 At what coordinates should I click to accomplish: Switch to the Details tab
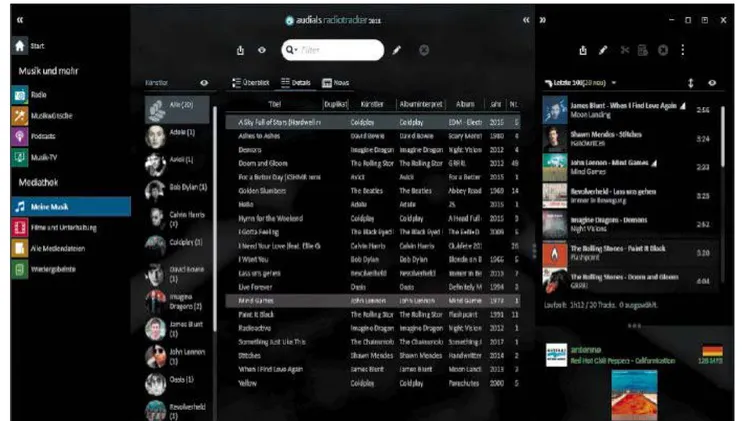pos(296,83)
